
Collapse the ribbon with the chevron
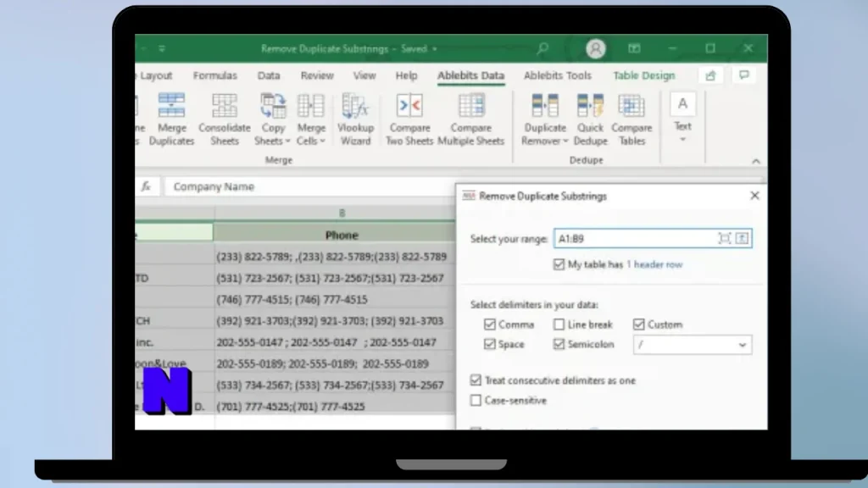click(756, 161)
